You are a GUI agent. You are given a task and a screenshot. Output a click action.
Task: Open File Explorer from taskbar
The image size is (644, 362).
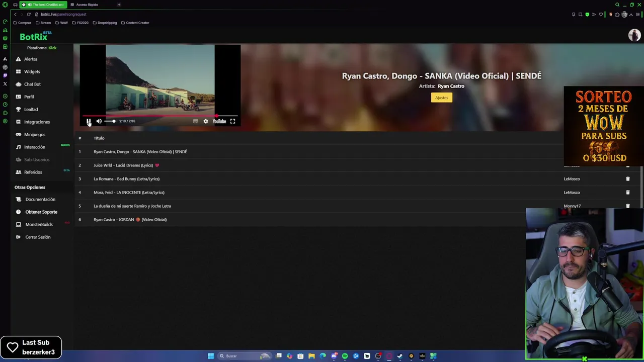pos(311,356)
